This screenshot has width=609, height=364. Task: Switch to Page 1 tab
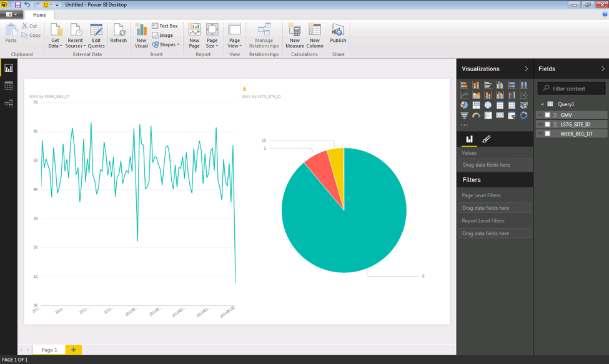click(x=49, y=350)
